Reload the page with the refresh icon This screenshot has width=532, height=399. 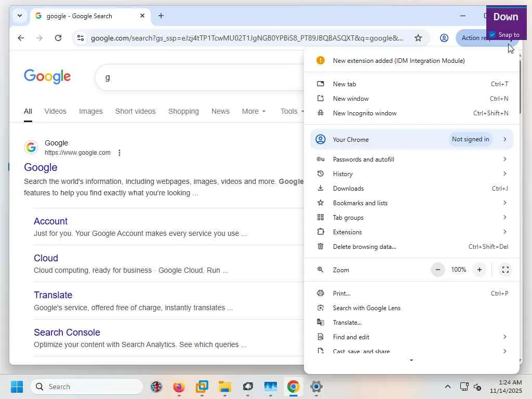[x=58, y=38]
